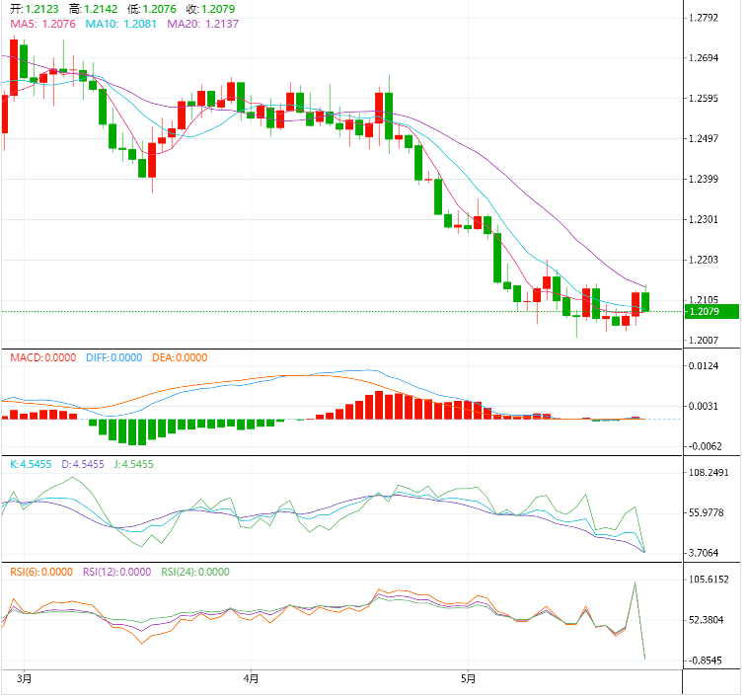Click the MA5: 1.2076 indicator label

click(x=43, y=24)
